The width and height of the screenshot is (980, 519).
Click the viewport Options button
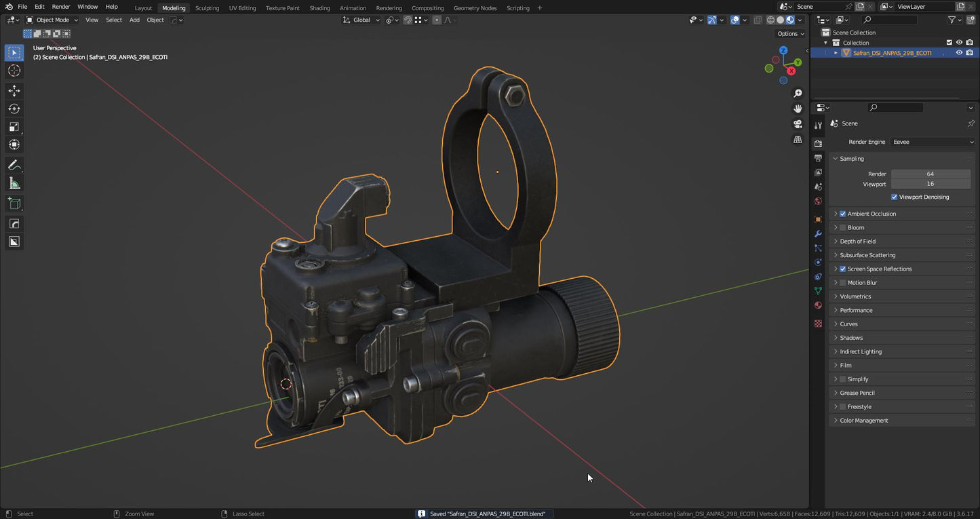point(790,33)
